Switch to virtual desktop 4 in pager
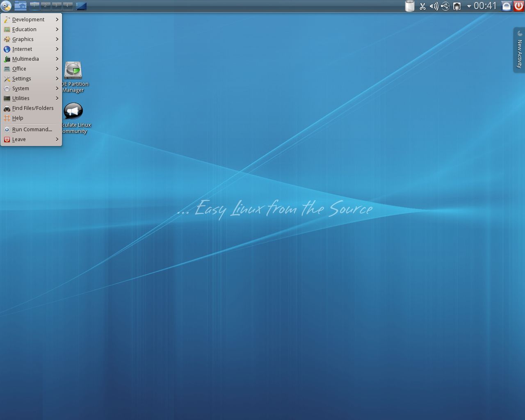Screen dimensions: 525x420 (67, 6)
